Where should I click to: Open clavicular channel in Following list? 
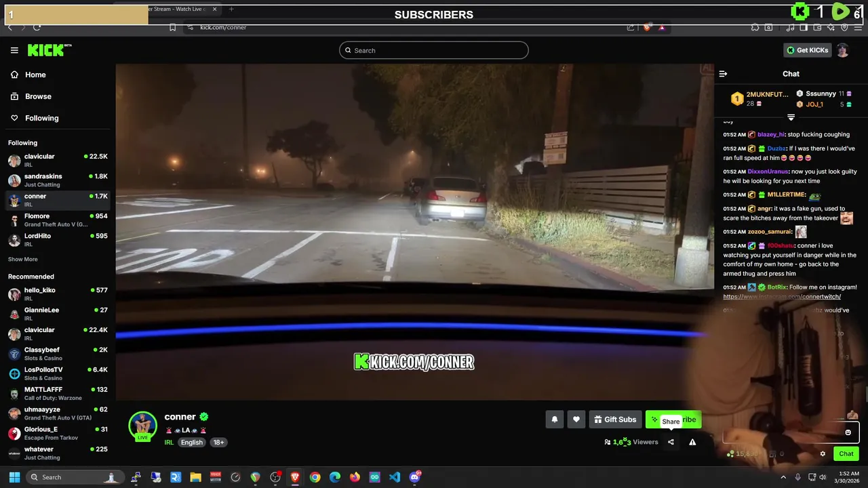(58, 160)
